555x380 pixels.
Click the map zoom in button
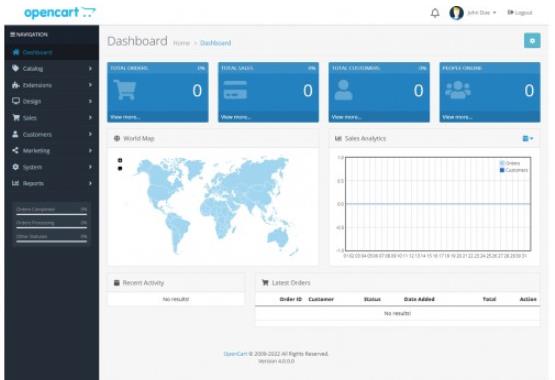click(x=120, y=161)
